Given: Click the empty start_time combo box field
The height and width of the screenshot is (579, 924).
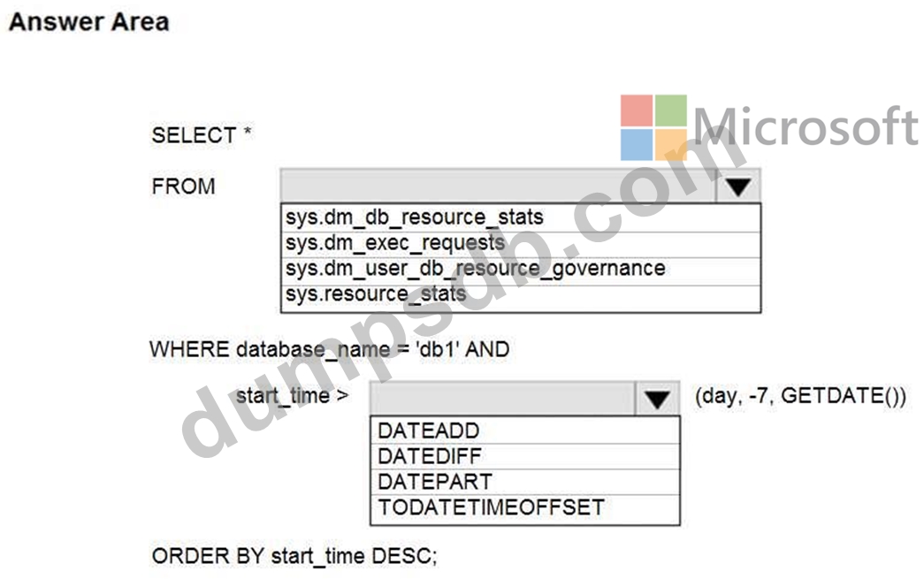Looking at the screenshot, I should point(502,399).
